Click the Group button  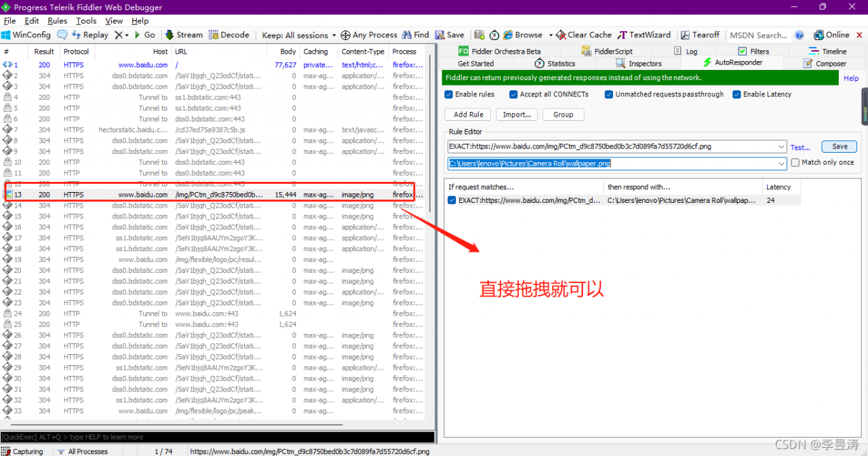coord(563,115)
